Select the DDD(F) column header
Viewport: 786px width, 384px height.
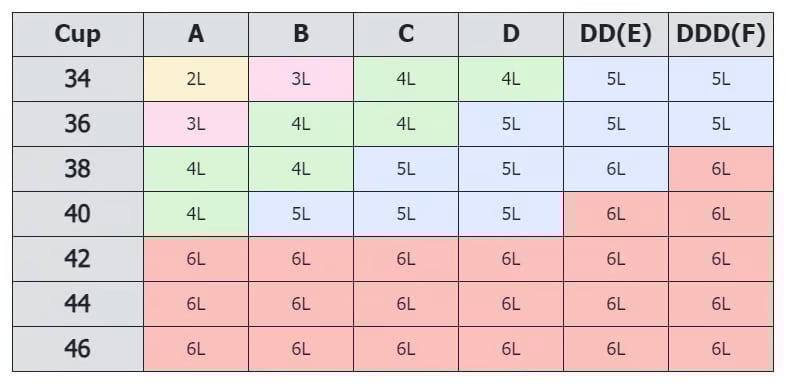[x=720, y=35]
